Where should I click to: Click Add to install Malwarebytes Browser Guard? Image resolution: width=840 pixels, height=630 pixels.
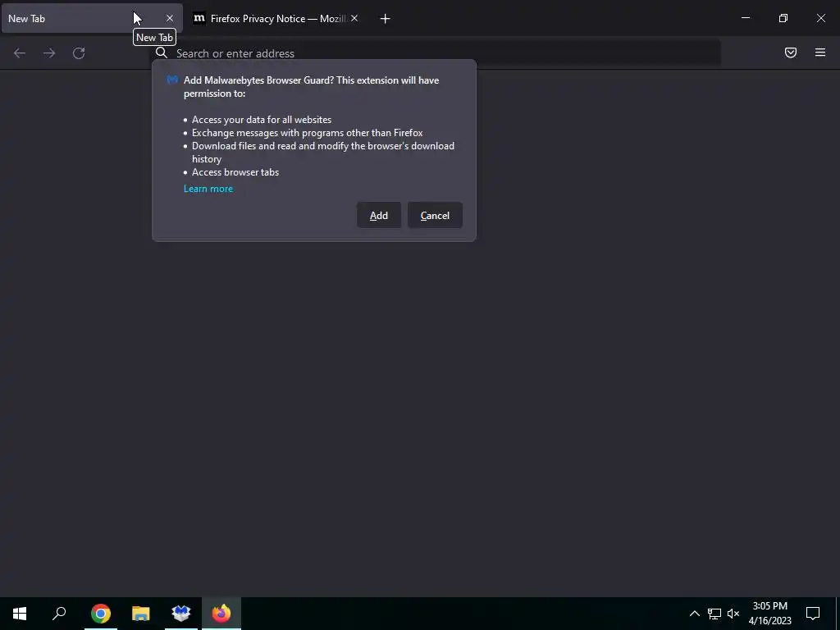379,216
